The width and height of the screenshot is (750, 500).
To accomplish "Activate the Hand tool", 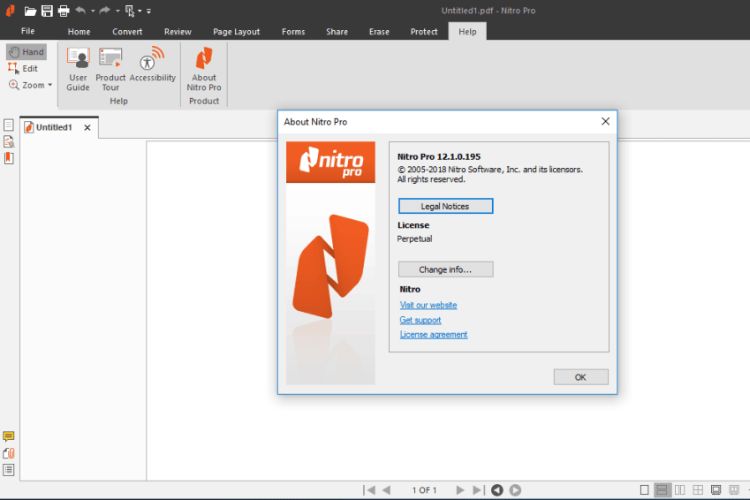I will pyautogui.click(x=27, y=52).
